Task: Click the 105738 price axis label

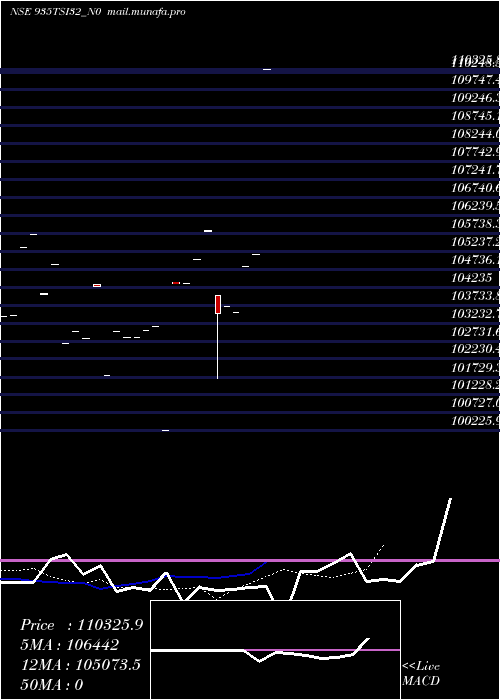Action: (x=475, y=224)
